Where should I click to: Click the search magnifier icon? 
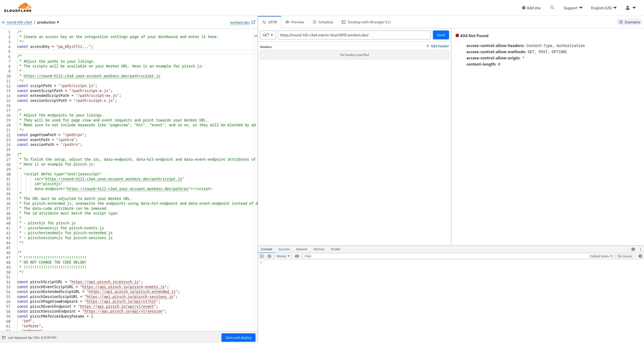[x=552, y=8]
